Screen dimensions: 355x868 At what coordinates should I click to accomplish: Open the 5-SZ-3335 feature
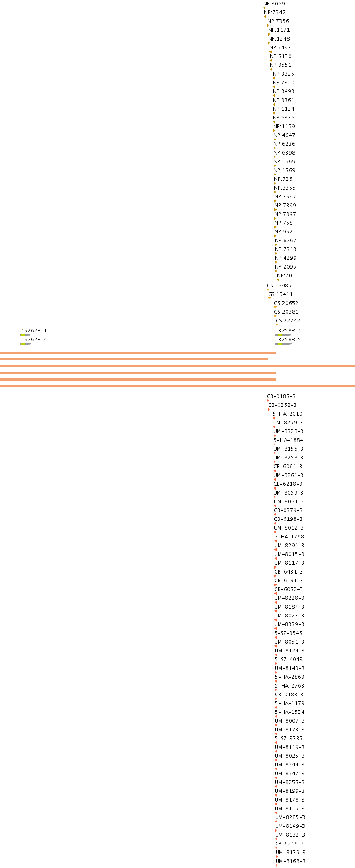289,739
